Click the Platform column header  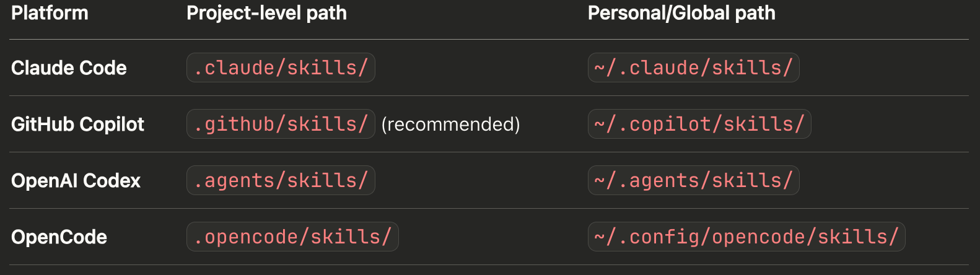(x=50, y=13)
